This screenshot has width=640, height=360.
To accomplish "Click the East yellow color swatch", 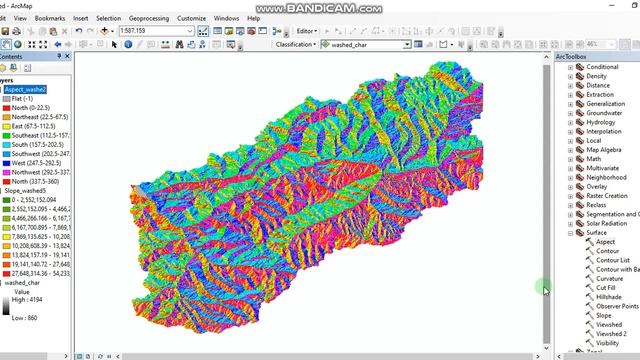I will tap(6, 127).
